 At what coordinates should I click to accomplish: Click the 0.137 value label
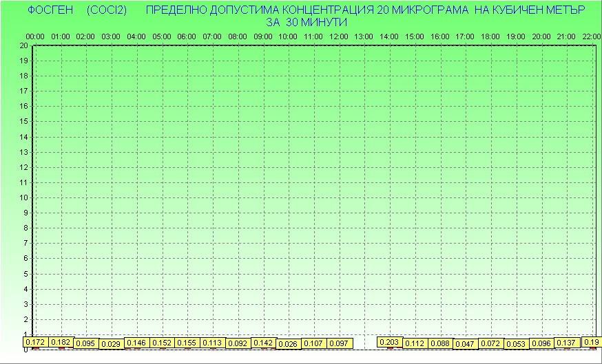click(x=567, y=343)
